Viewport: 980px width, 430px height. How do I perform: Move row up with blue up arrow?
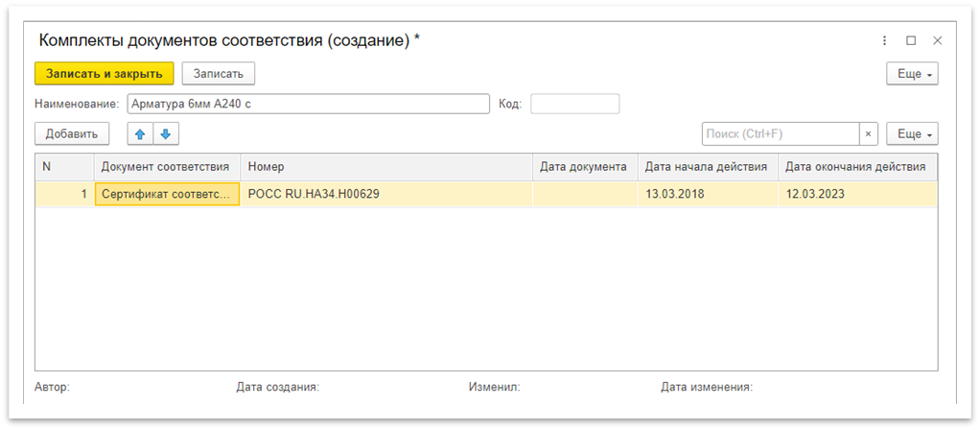click(x=141, y=133)
